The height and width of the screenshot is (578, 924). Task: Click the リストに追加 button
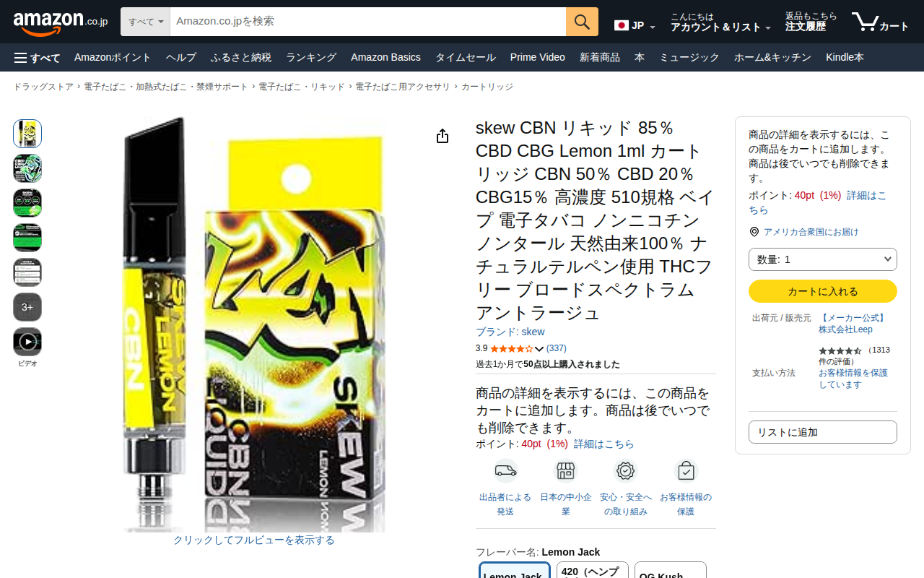point(823,432)
